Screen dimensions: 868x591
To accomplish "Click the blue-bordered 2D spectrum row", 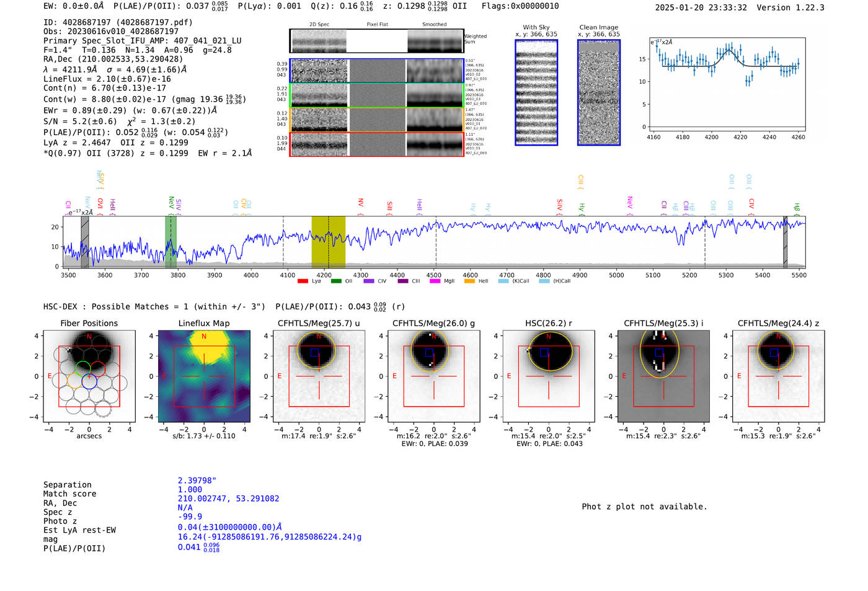I will click(377, 71).
